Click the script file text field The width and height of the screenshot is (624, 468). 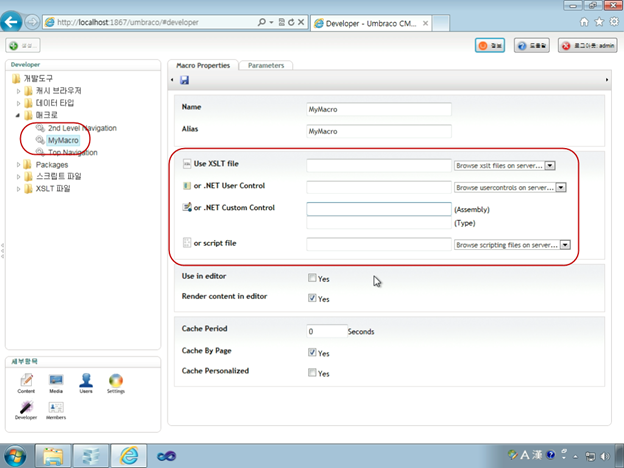(379, 244)
